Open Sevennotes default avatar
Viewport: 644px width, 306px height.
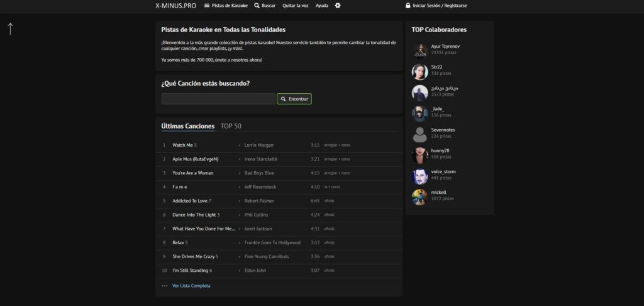[419, 135]
